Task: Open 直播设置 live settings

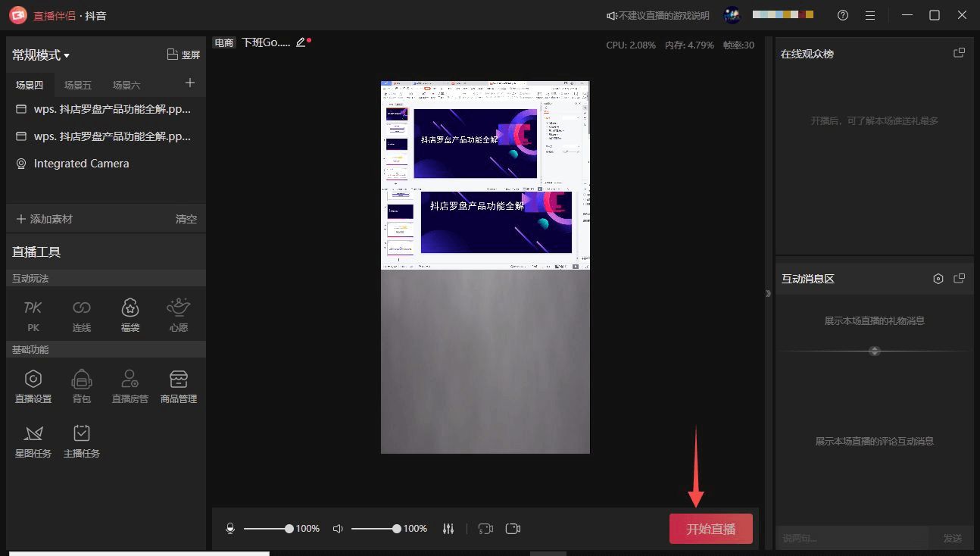Action: coord(33,386)
